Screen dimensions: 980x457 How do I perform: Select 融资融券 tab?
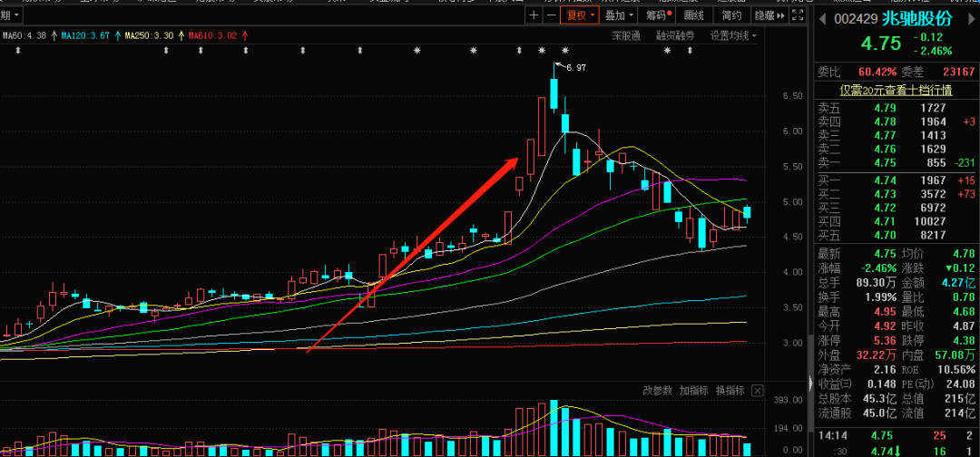pos(675,35)
